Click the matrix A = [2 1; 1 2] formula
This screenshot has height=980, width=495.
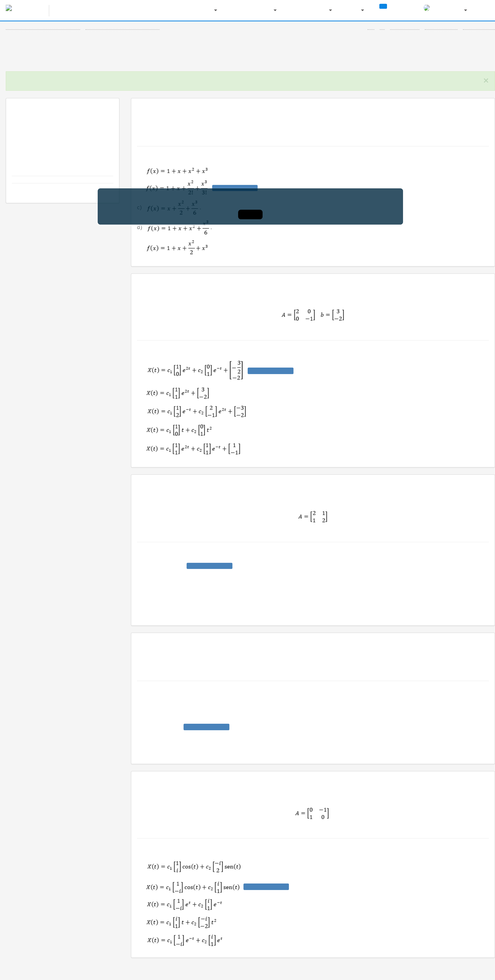[x=313, y=516]
